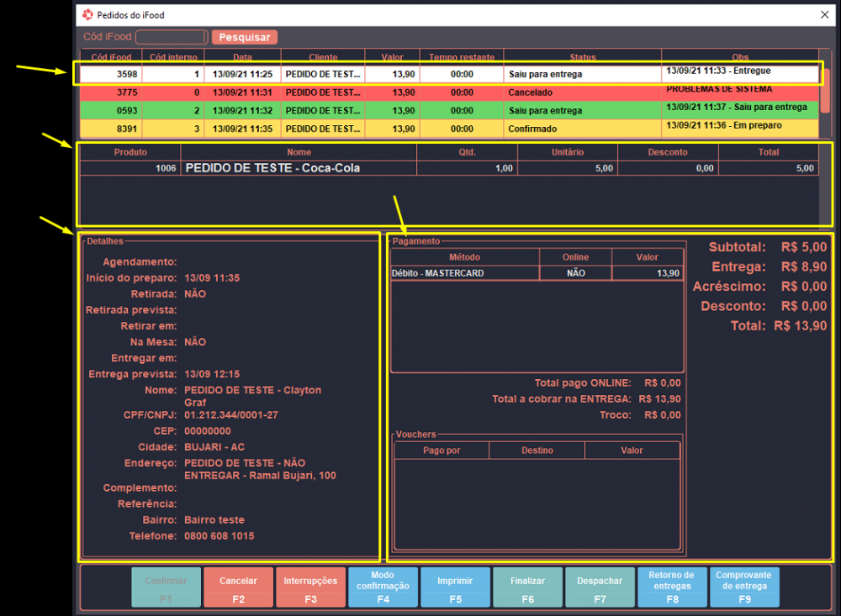This screenshot has height=616, width=841.
Task: Click the Imprimir F5 button
Action: point(455,587)
